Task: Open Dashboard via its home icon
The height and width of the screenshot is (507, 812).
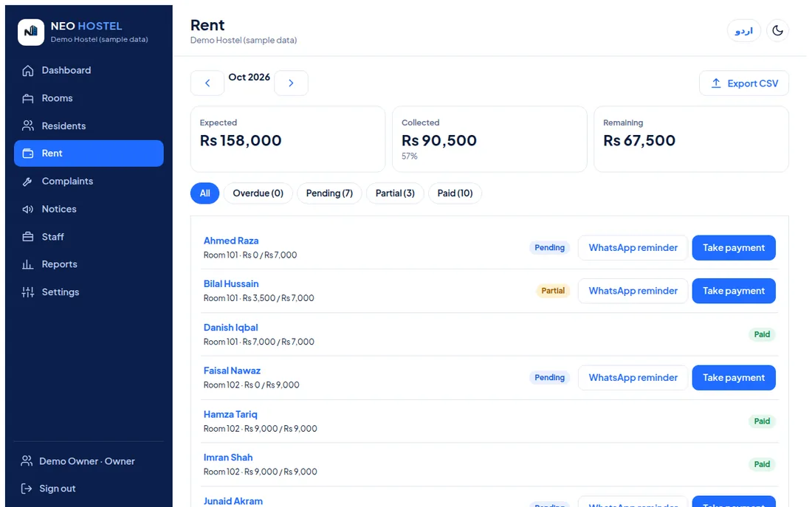Action: pyautogui.click(x=28, y=70)
